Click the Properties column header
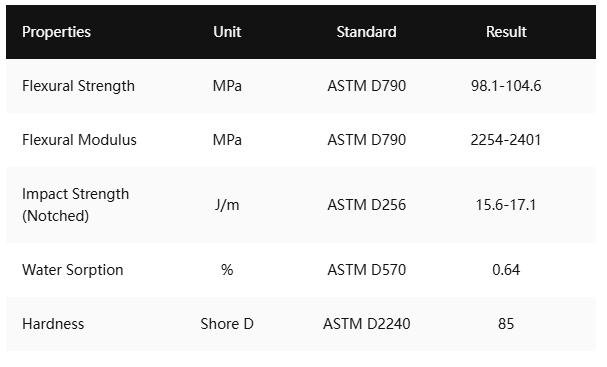The image size is (607, 367). (56, 32)
